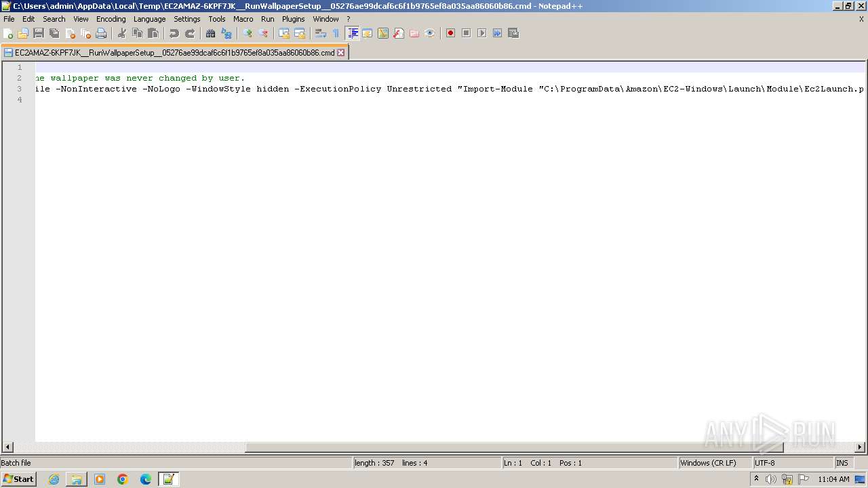Screen dimensions: 868x488
Task: Close the .cmd tab with its red X
Action: pyautogui.click(x=341, y=52)
